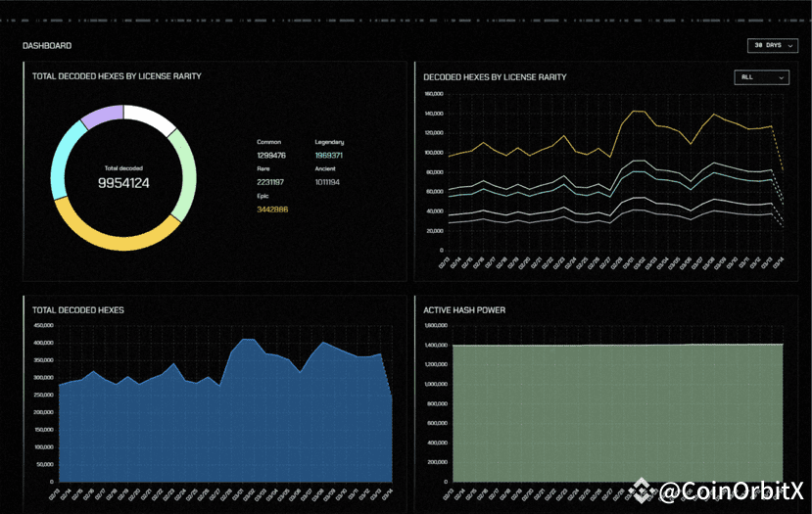Select the purple segment of the donut chart

tap(101, 116)
